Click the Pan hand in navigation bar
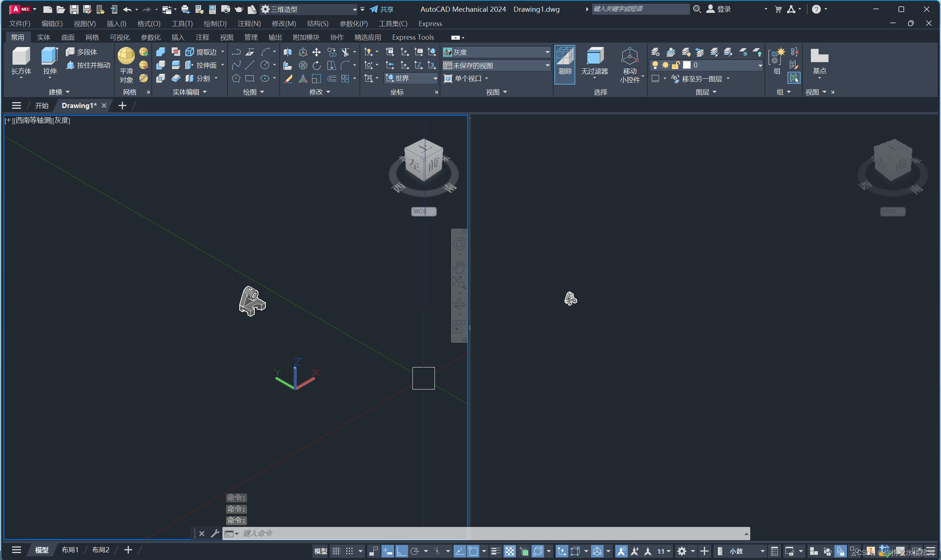 coord(459,267)
